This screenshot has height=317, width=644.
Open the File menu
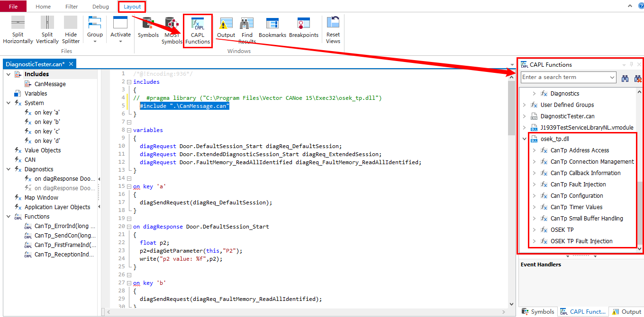13,7
